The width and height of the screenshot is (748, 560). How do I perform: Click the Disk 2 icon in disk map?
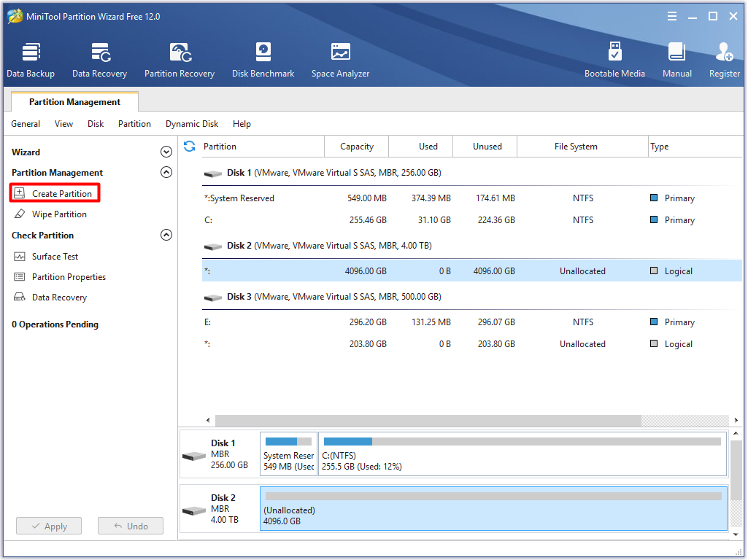tap(193, 510)
